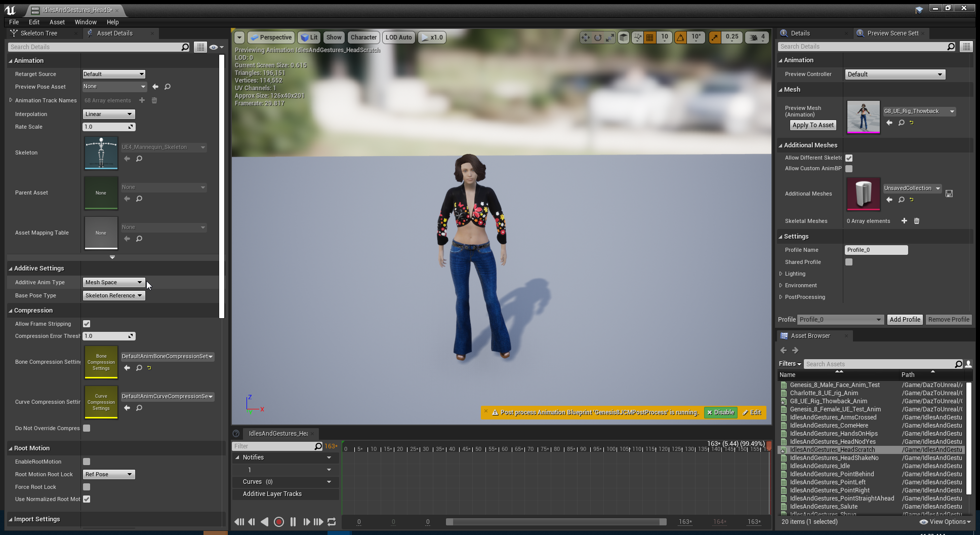This screenshot has width=980, height=535.
Task: Reset Bone Compression Settings to default
Action: pyautogui.click(x=149, y=368)
